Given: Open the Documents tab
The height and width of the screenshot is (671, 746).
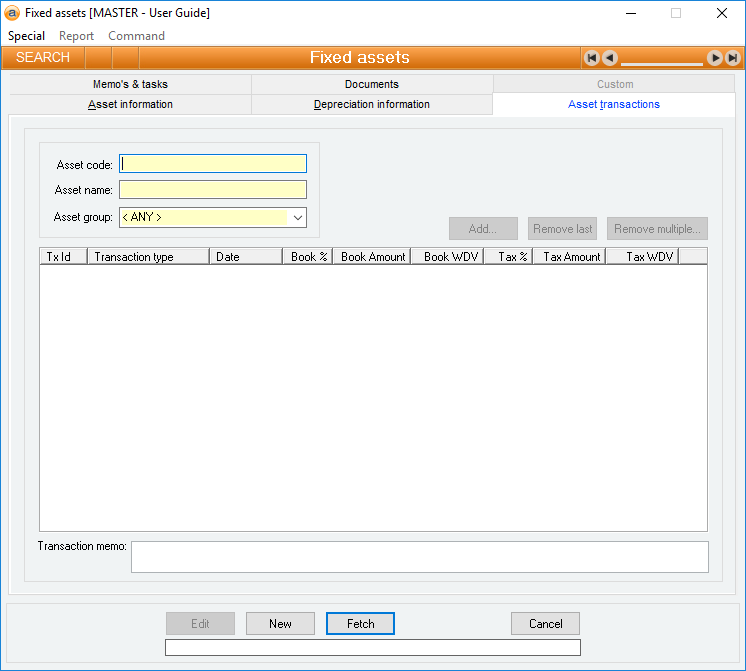Looking at the screenshot, I should [x=372, y=85].
